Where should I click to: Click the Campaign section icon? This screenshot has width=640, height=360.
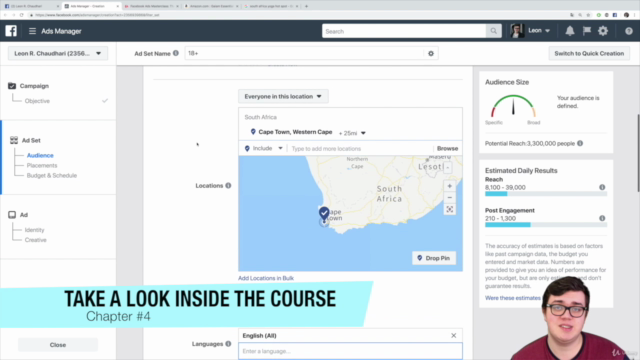pos(12,86)
